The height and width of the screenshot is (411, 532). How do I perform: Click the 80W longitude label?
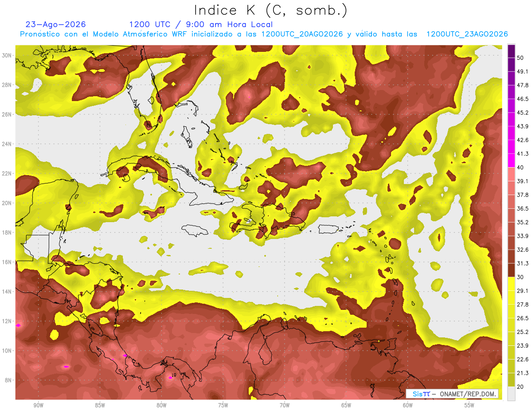coord(161,406)
